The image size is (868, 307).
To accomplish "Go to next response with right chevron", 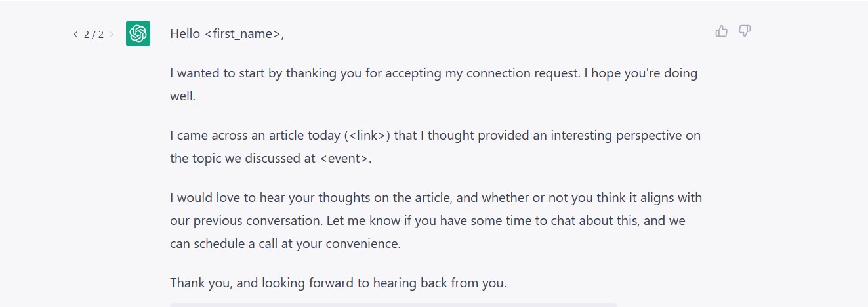I will pyautogui.click(x=112, y=35).
